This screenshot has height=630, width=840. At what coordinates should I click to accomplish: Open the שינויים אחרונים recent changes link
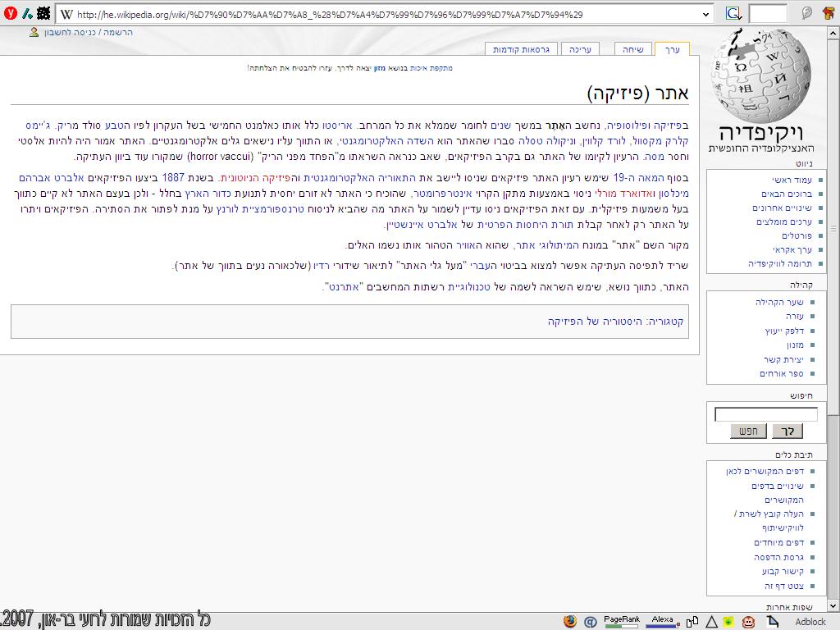pos(782,208)
